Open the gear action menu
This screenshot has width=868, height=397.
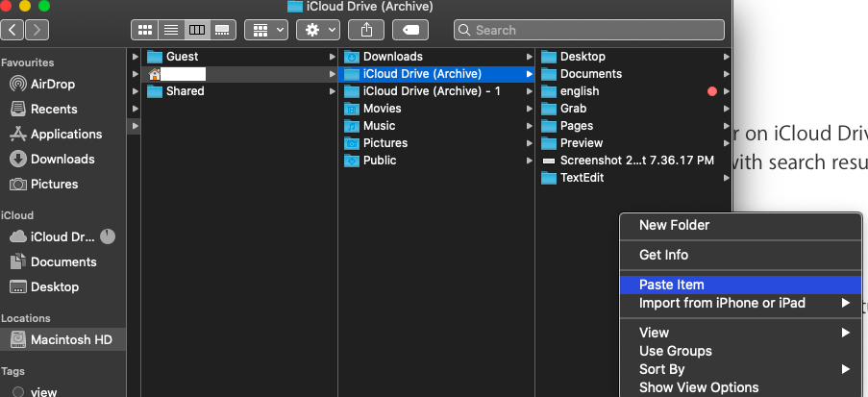click(318, 30)
